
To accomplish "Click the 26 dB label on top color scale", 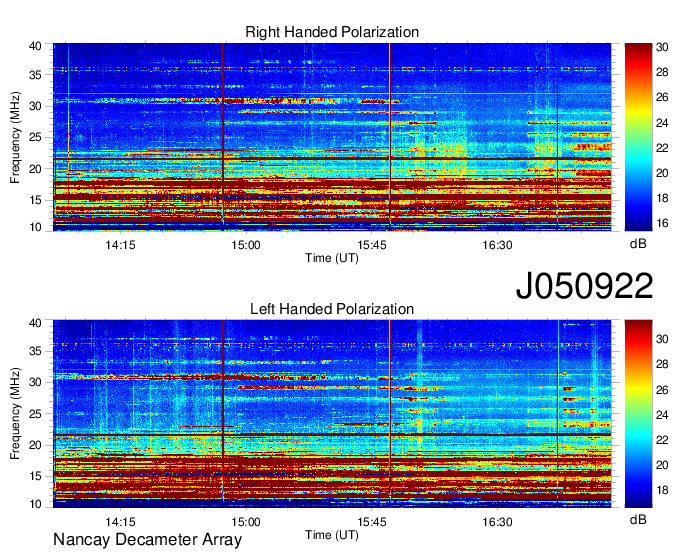I will coord(662,97).
